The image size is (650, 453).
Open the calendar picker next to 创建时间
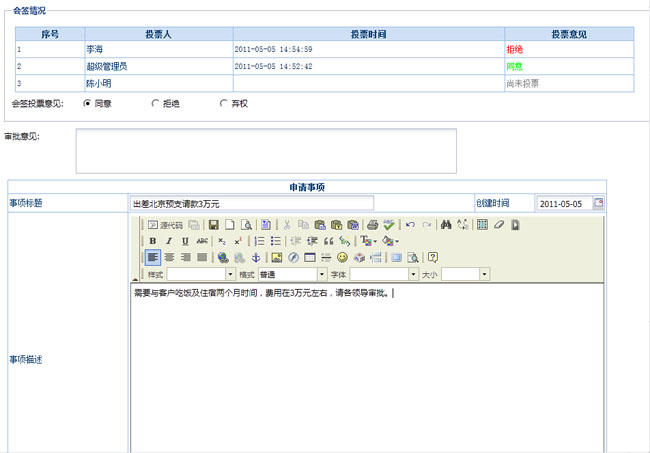coord(598,203)
